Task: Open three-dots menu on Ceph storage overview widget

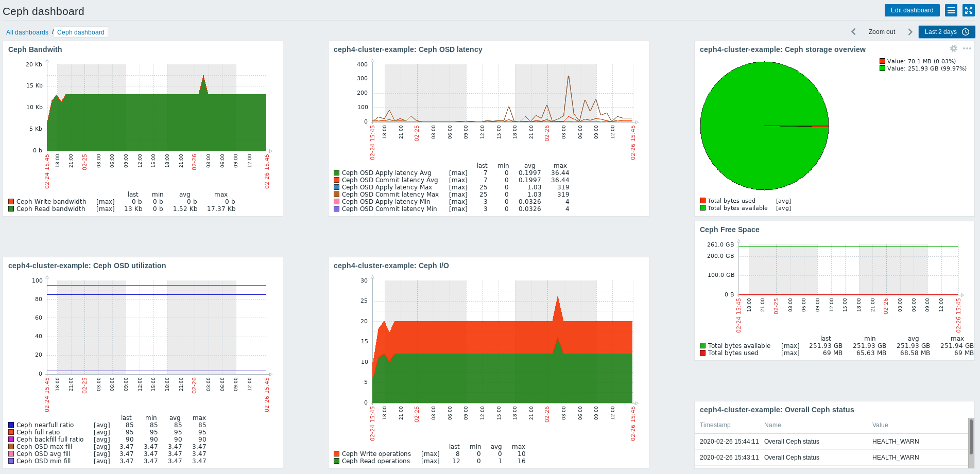Action: point(967,48)
